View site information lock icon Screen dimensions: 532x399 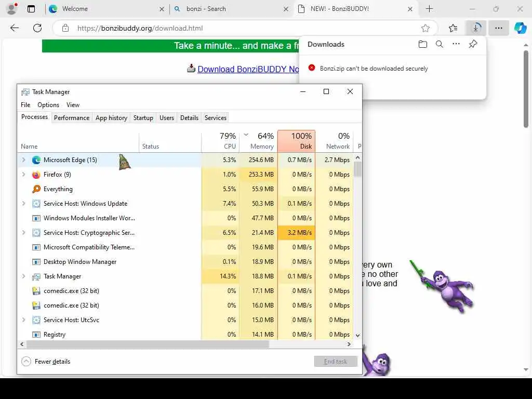point(65,28)
